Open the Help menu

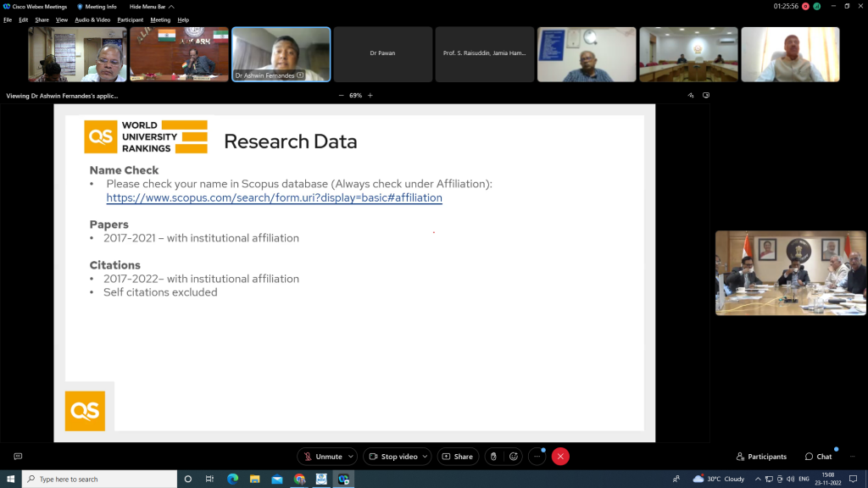click(x=183, y=20)
